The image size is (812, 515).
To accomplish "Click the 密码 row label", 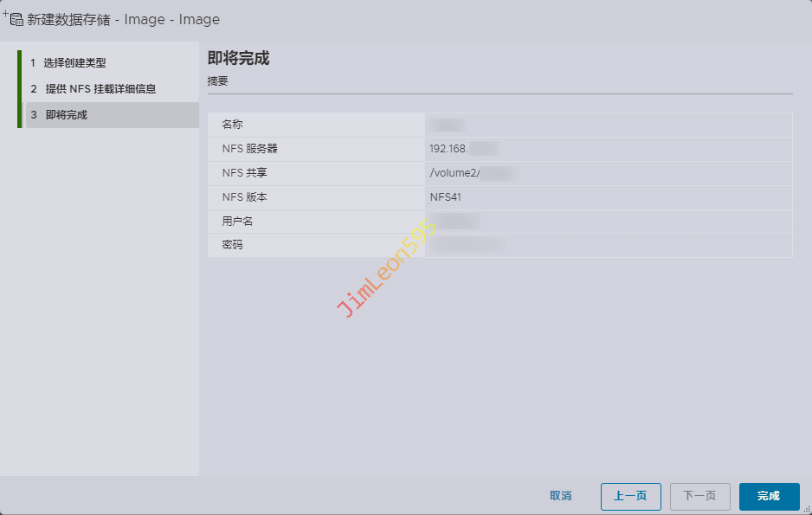I will [x=232, y=245].
